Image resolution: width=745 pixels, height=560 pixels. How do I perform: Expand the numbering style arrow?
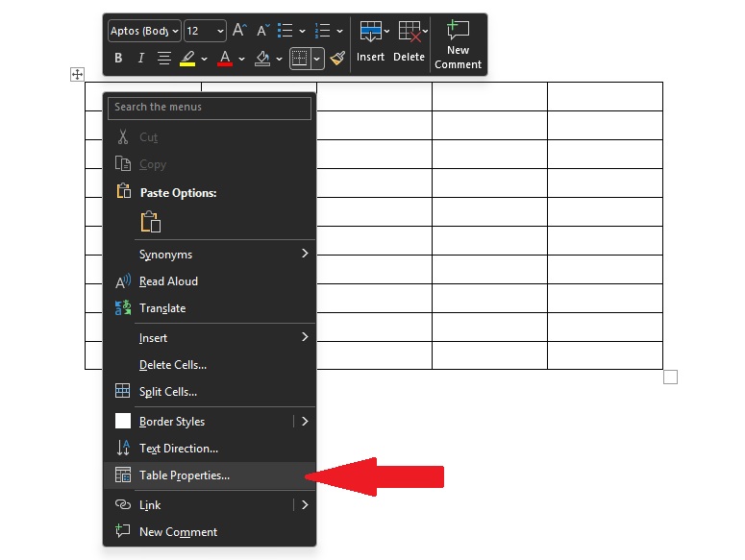(339, 32)
